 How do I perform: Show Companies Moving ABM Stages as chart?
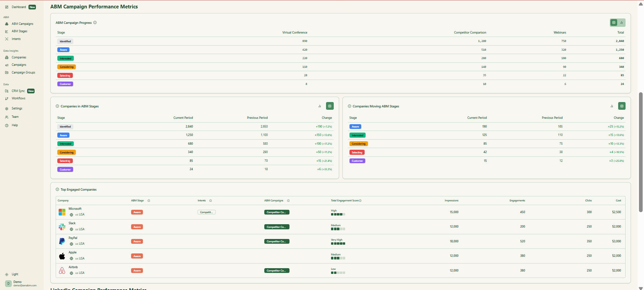612,106
